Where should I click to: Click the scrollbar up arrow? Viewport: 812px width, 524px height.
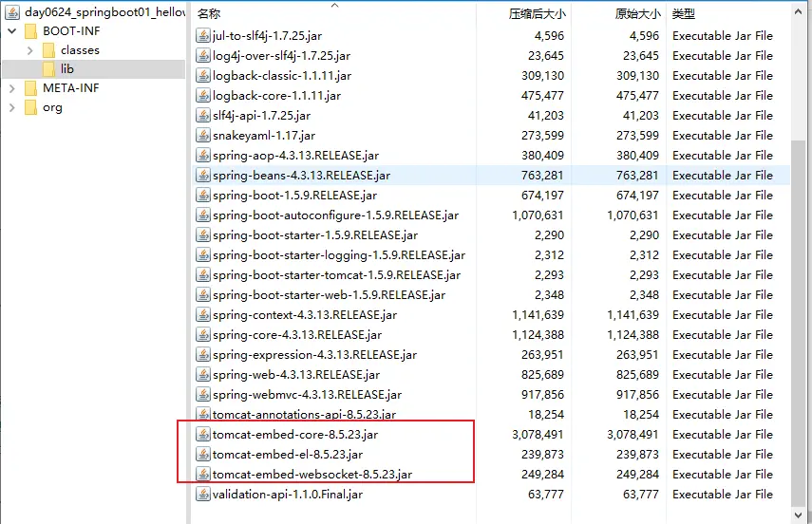[798, 12]
